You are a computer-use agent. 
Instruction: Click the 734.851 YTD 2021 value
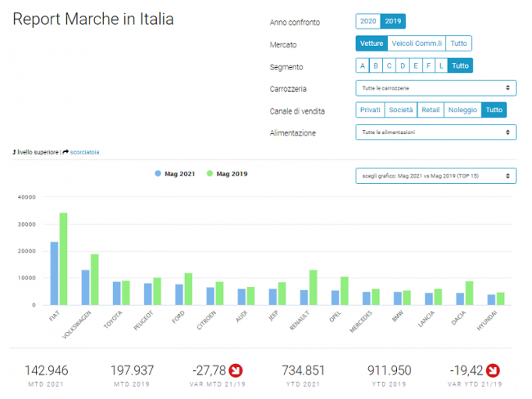(303, 370)
